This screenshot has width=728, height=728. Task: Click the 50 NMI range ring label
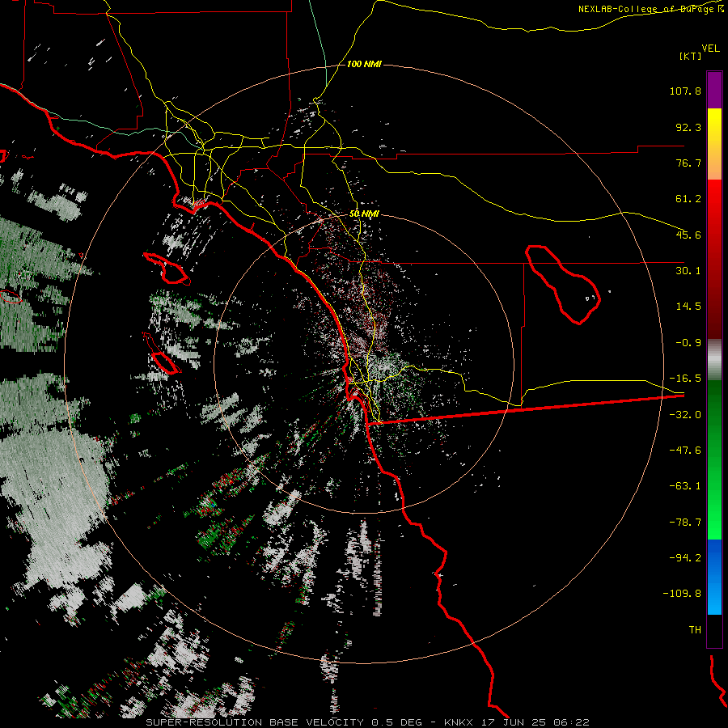[x=364, y=214]
